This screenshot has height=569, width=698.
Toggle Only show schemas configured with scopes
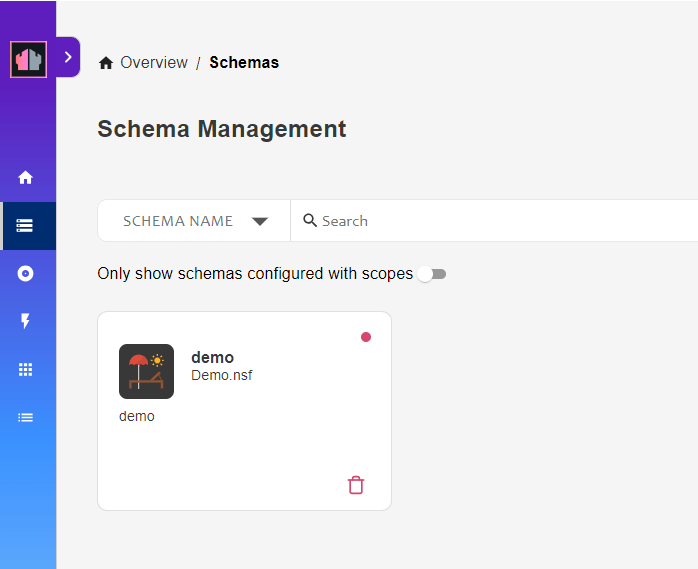tap(432, 274)
